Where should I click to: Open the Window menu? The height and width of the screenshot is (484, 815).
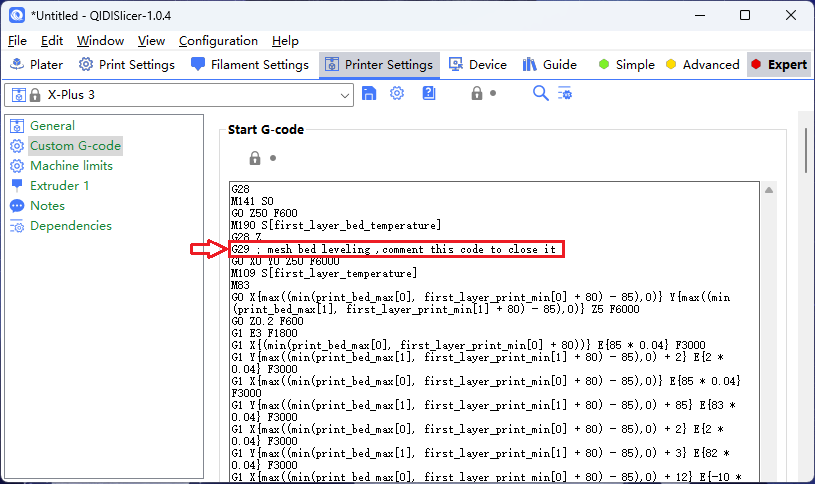point(100,41)
